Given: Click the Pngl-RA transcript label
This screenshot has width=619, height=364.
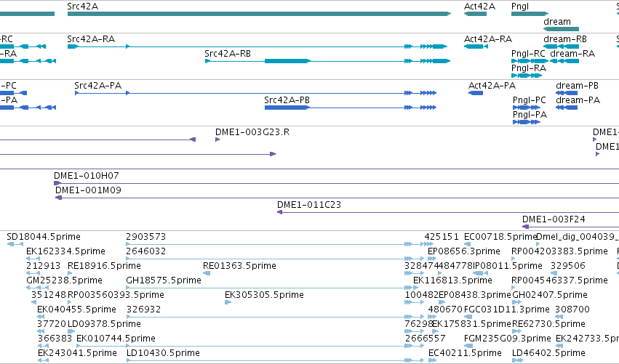Looking at the screenshot, I should pyautogui.click(x=529, y=68).
